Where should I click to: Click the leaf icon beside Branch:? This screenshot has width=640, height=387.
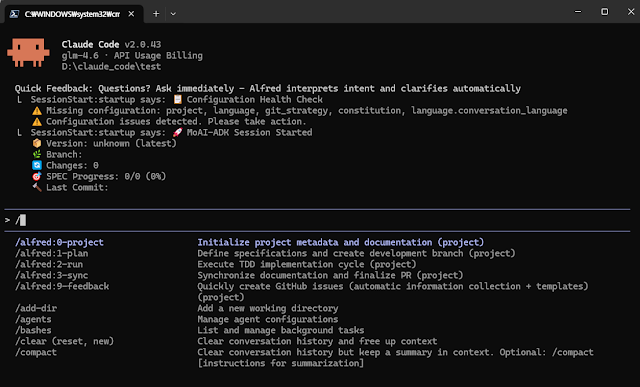click(37, 154)
